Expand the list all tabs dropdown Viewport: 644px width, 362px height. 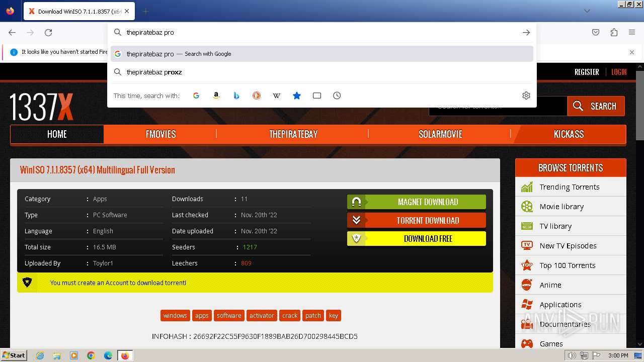pyautogui.click(x=587, y=11)
